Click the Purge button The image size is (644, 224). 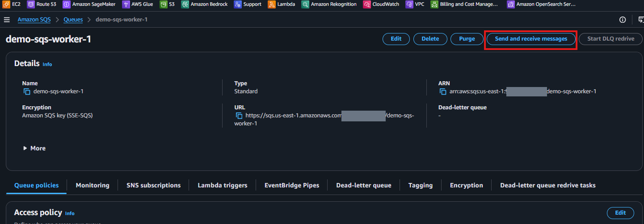[467, 39]
